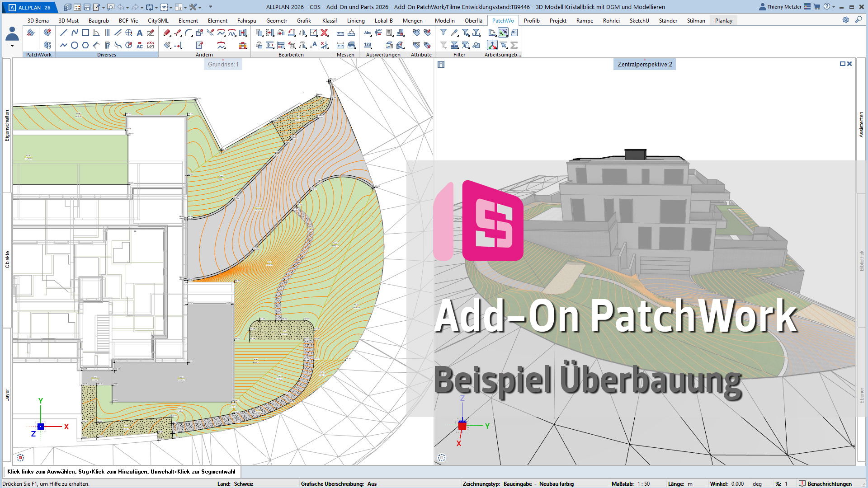The image size is (868, 488).
Task: Open the Modelln ribbon tab
Action: 444,21
